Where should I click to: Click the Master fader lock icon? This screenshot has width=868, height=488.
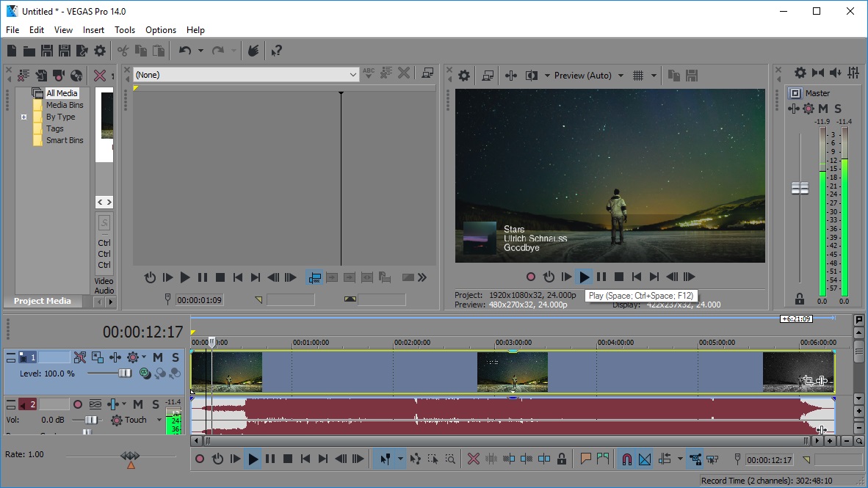[800, 299]
